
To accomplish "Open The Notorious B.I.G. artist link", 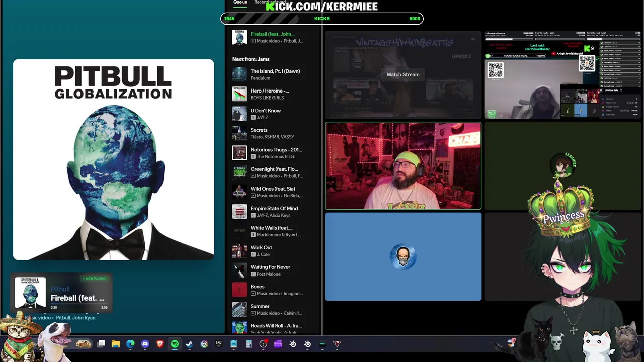I will click(x=276, y=157).
